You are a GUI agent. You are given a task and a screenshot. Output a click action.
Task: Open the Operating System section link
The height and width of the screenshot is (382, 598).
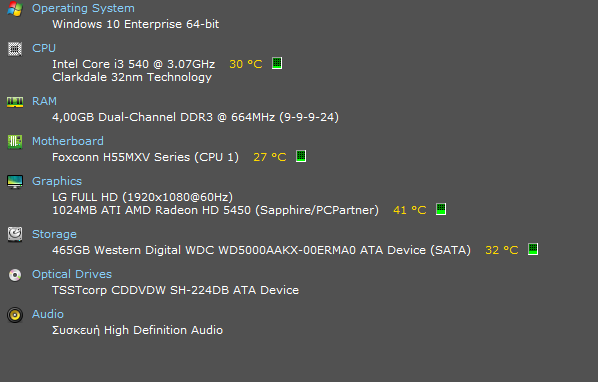tap(83, 8)
